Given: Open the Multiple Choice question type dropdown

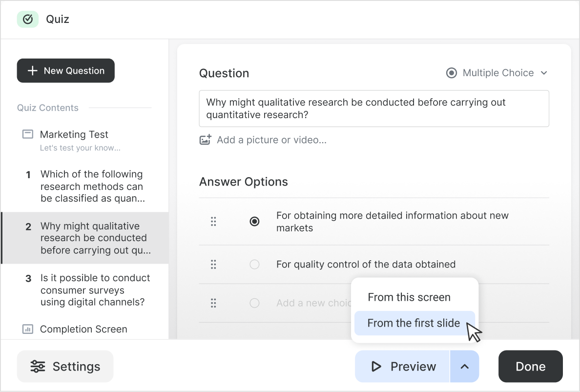Looking at the screenshot, I should tap(544, 73).
